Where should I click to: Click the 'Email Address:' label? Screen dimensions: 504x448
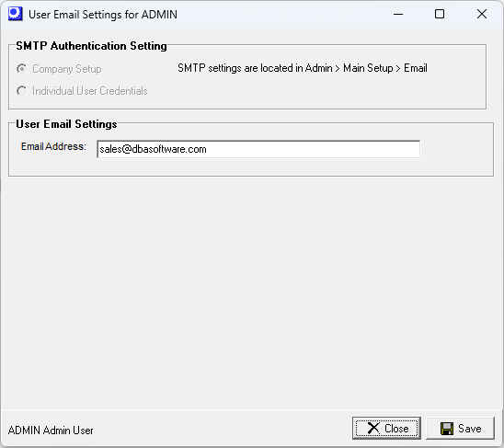point(53,146)
